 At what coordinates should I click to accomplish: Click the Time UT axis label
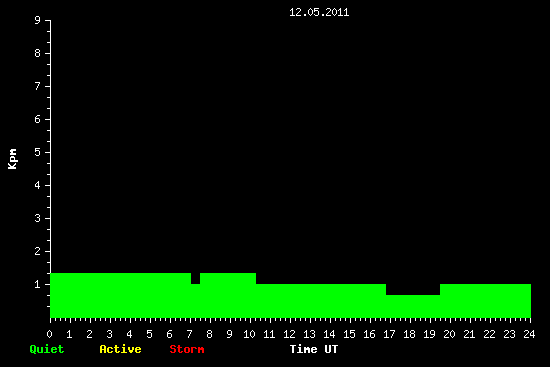click(314, 349)
